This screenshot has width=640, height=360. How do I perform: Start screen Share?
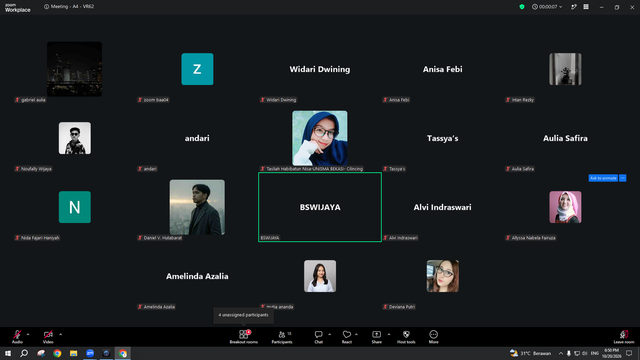click(x=376, y=337)
